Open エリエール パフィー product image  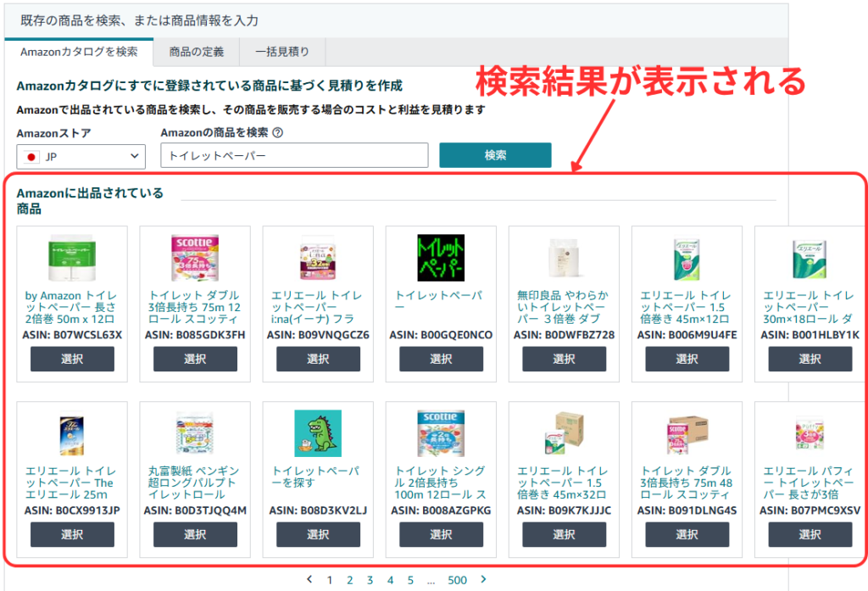pos(810,435)
